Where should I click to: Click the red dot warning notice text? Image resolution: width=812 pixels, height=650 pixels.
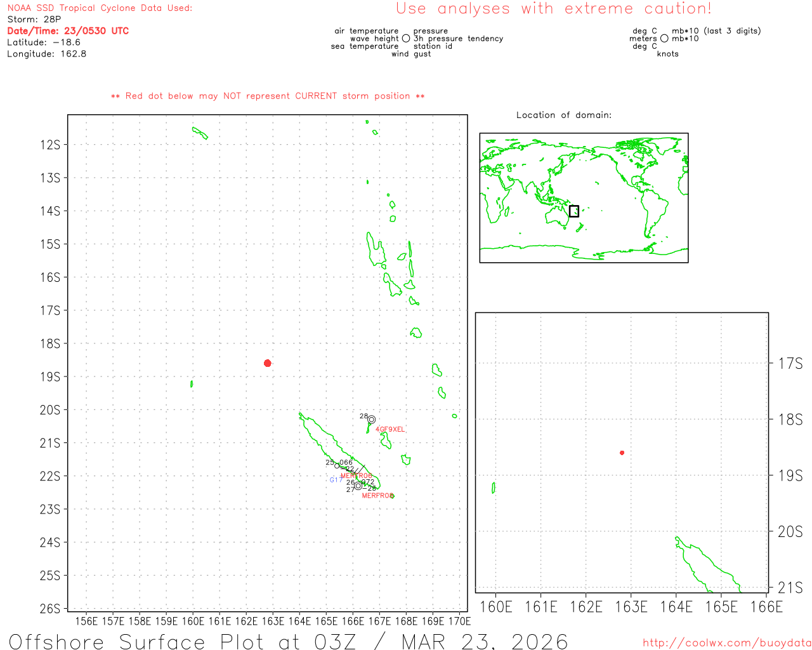click(268, 96)
